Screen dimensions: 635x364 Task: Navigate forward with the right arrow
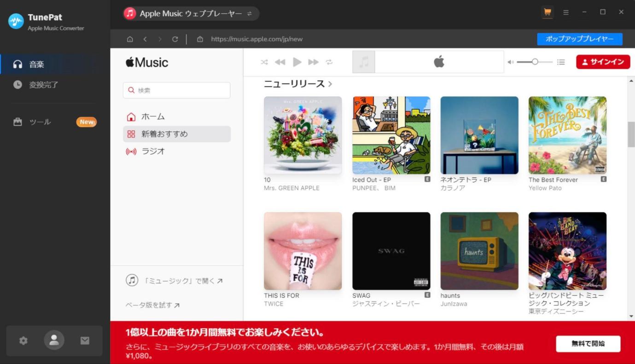(160, 39)
